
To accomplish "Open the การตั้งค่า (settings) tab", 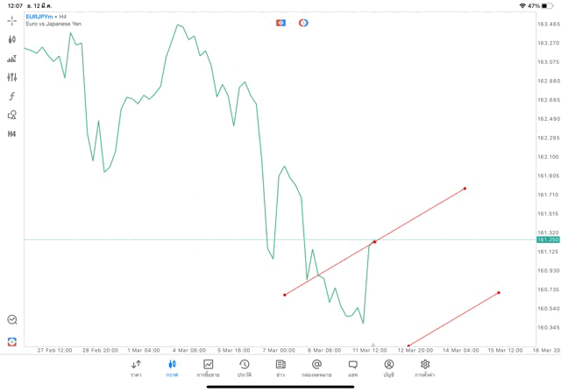I will click(425, 368).
